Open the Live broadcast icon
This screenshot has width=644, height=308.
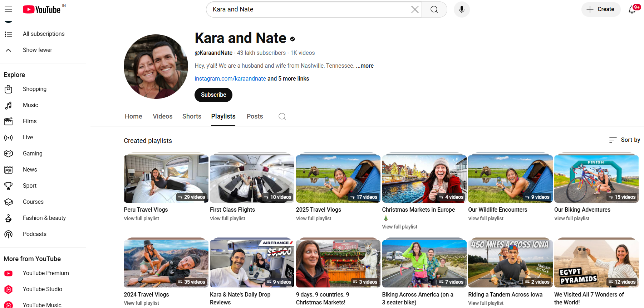[x=9, y=138]
